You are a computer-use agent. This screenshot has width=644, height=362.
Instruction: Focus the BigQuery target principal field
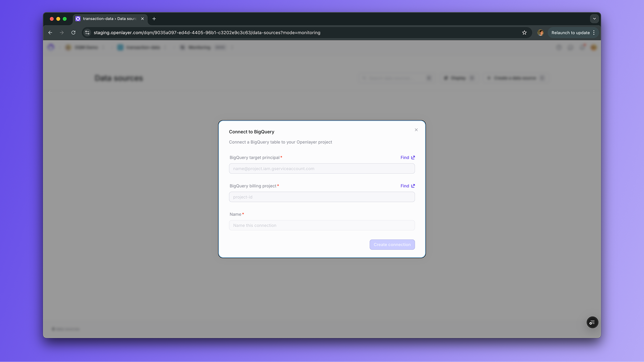(x=322, y=169)
